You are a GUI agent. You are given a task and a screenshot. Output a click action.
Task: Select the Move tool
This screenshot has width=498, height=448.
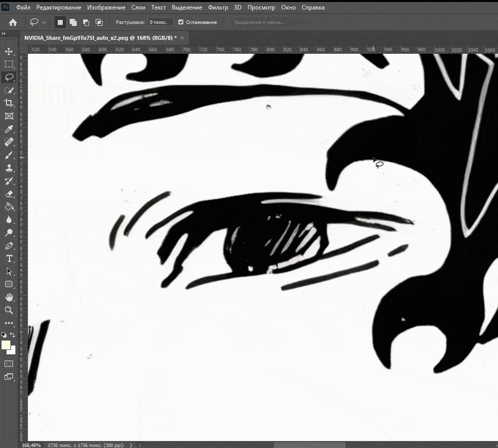pyautogui.click(x=9, y=51)
